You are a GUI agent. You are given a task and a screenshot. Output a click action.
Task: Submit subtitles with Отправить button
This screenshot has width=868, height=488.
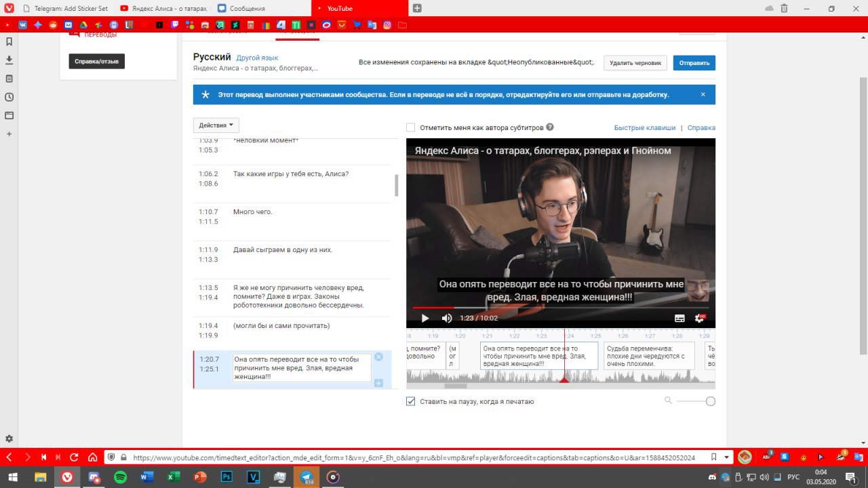point(694,63)
